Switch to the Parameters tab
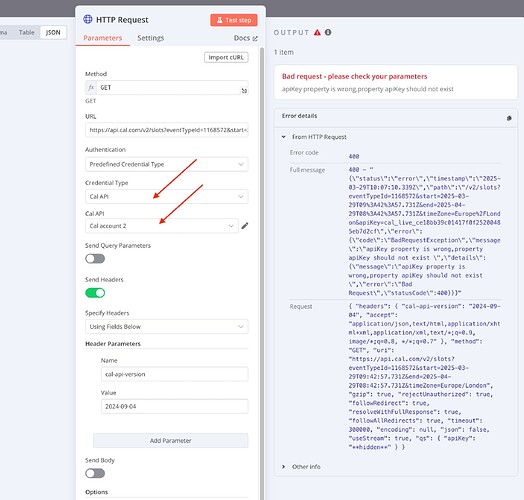The height and width of the screenshot is (500, 524). click(103, 38)
